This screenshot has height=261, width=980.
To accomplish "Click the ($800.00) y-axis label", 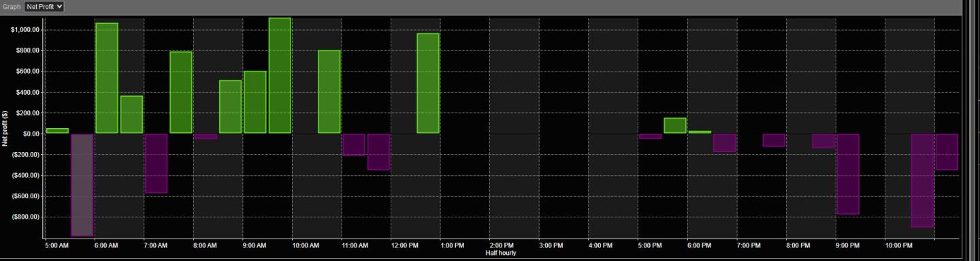I will point(27,217).
